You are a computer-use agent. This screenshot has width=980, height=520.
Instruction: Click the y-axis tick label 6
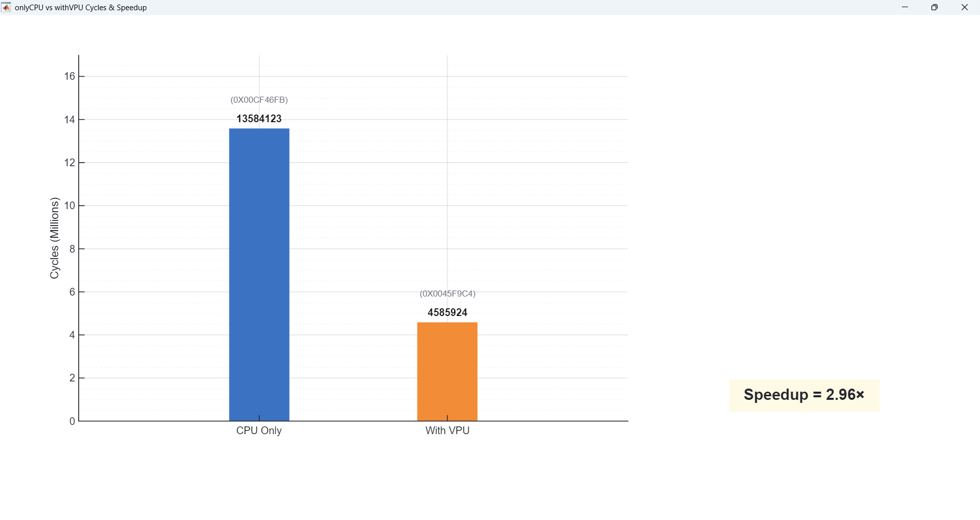click(x=72, y=292)
